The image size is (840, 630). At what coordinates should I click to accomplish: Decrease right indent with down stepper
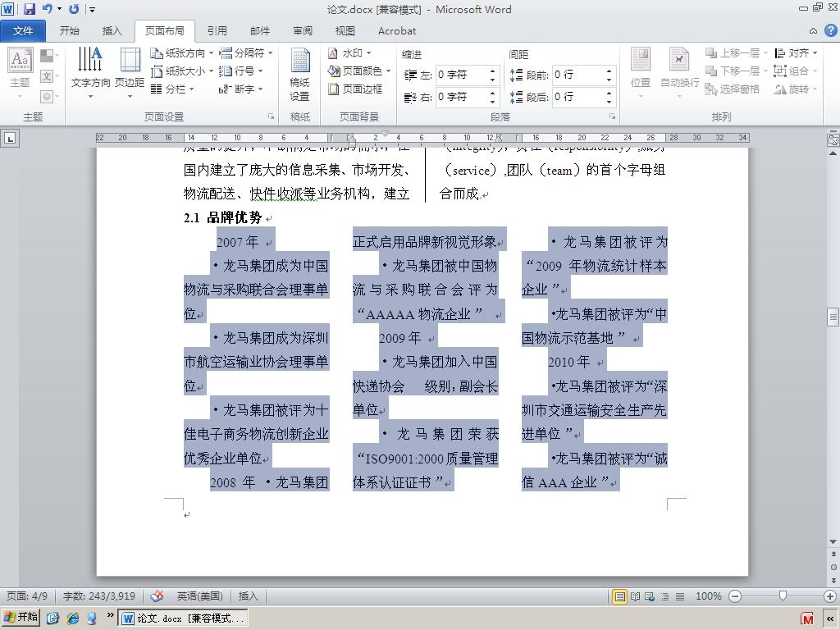(x=492, y=101)
